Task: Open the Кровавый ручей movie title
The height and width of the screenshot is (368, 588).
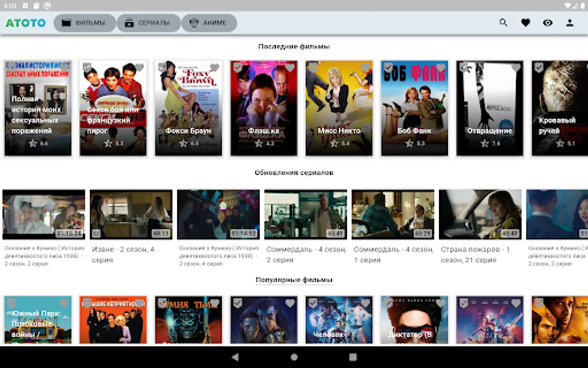Action: tap(557, 125)
